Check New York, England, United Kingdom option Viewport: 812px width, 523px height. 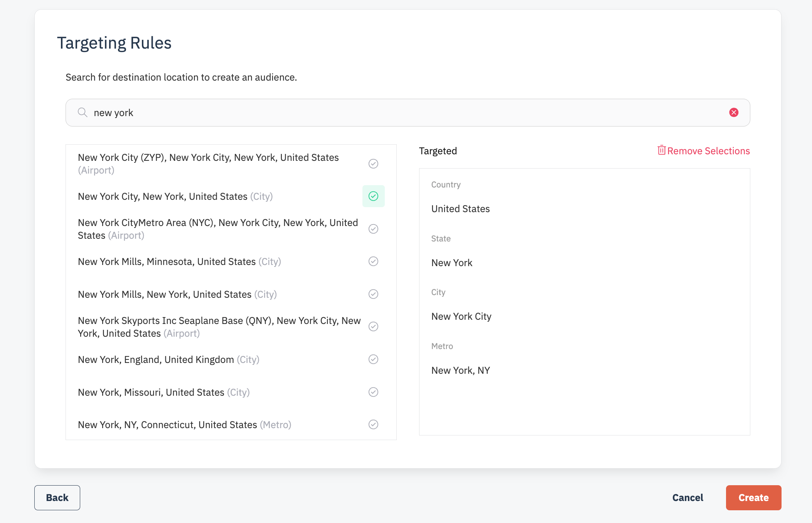(373, 359)
